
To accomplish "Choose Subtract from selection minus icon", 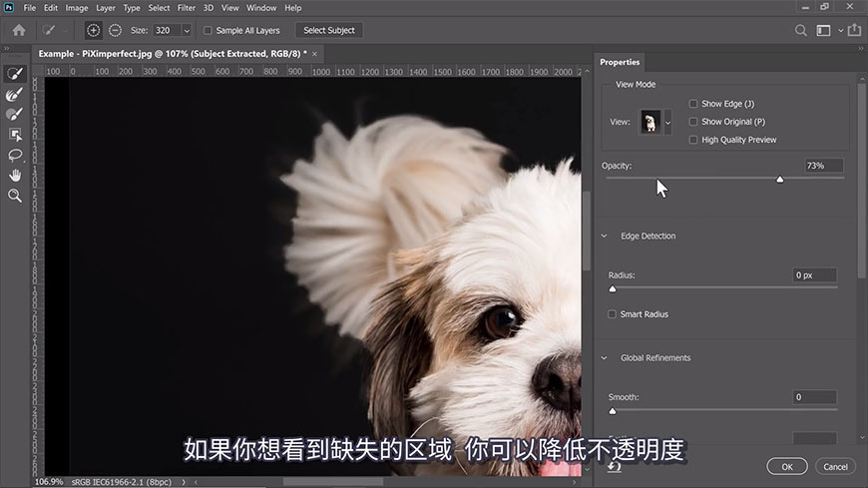I will [x=115, y=31].
